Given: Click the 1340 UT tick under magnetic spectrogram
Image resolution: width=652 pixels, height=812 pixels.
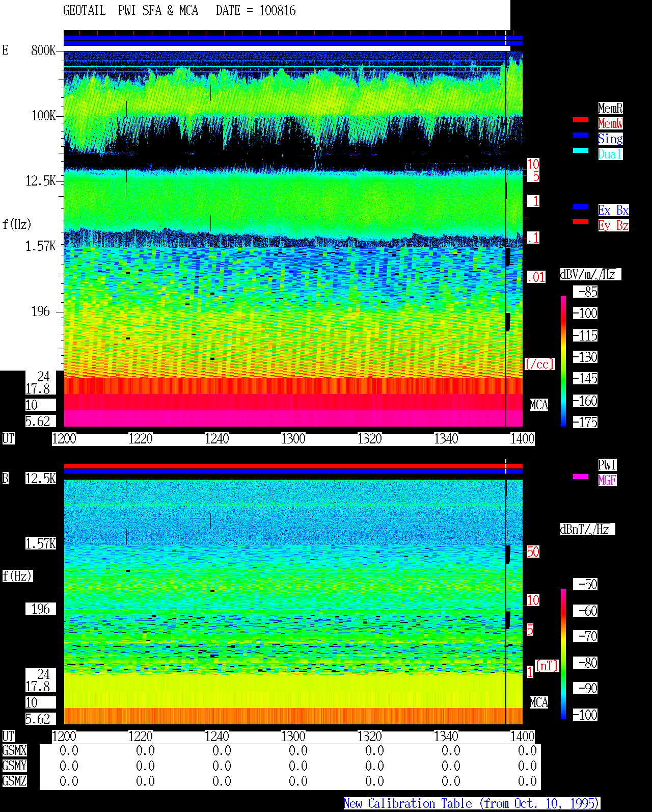Looking at the screenshot, I should [x=446, y=737].
